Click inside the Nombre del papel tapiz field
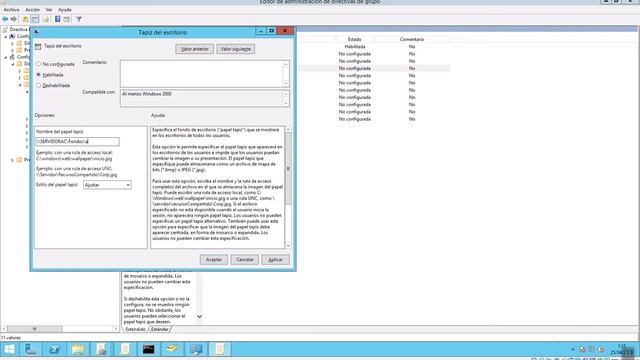 pos(77,141)
